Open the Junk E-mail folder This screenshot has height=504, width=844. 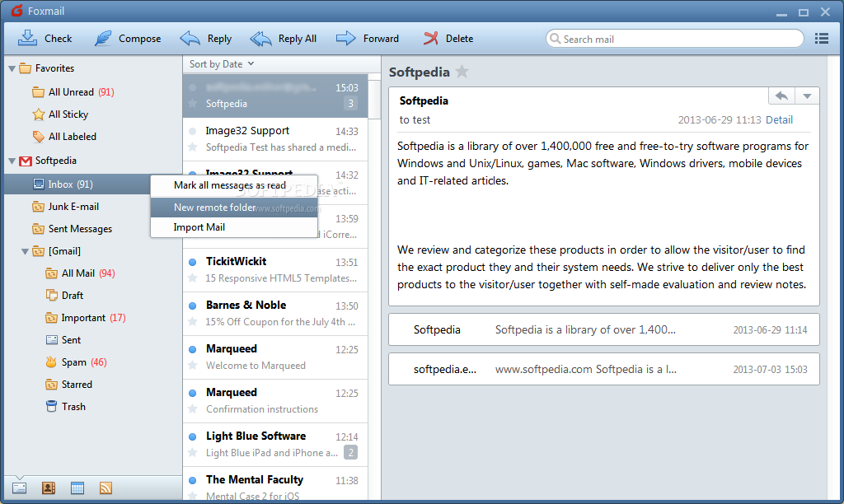pos(65,207)
